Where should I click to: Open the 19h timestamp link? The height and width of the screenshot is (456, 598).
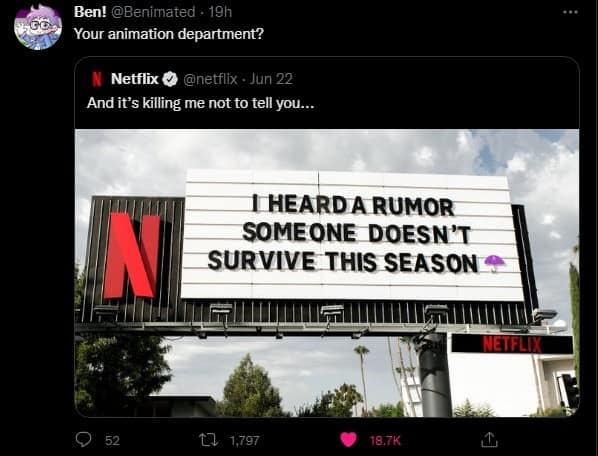pos(220,12)
